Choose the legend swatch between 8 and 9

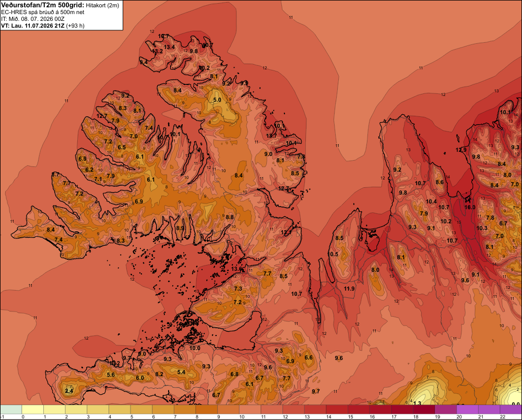tap(207, 410)
